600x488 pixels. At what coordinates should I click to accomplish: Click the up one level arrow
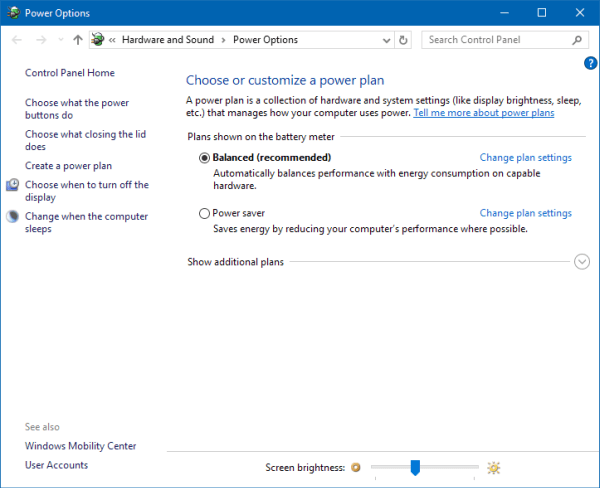click(x=78, y=40)
